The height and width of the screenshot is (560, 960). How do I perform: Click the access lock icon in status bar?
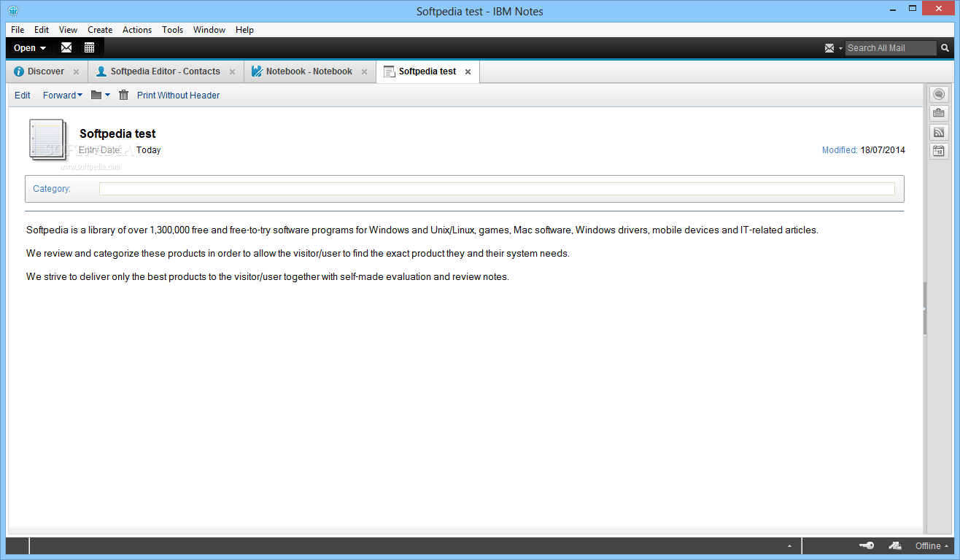click(x=895, y=545)
